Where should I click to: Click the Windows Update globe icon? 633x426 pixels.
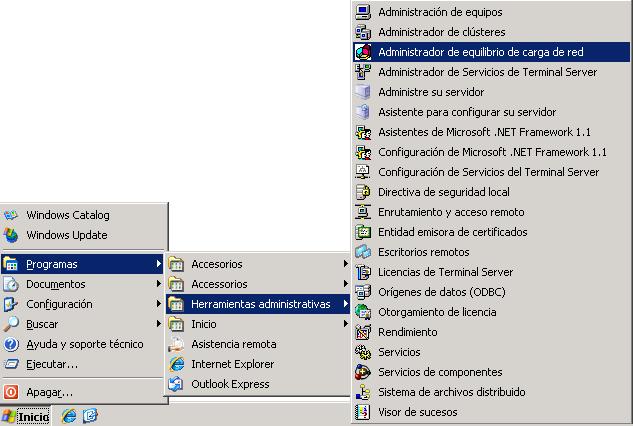click(x=11, y=235)
